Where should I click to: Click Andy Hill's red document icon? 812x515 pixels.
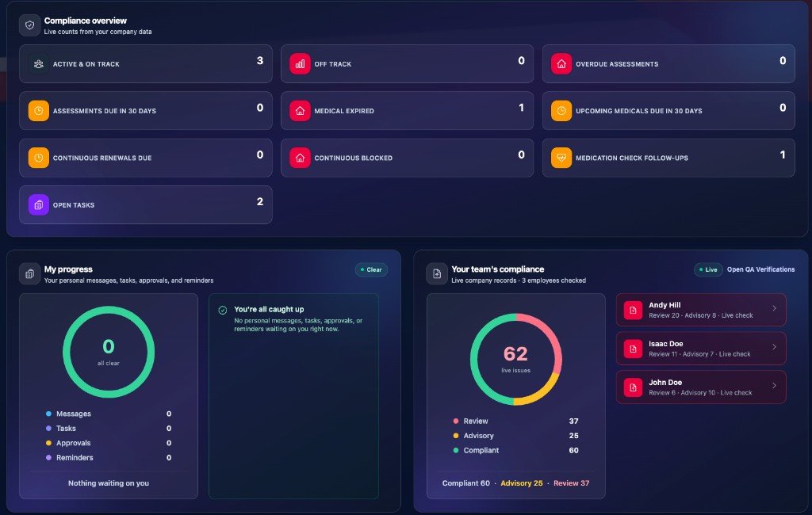click(633, 310)
